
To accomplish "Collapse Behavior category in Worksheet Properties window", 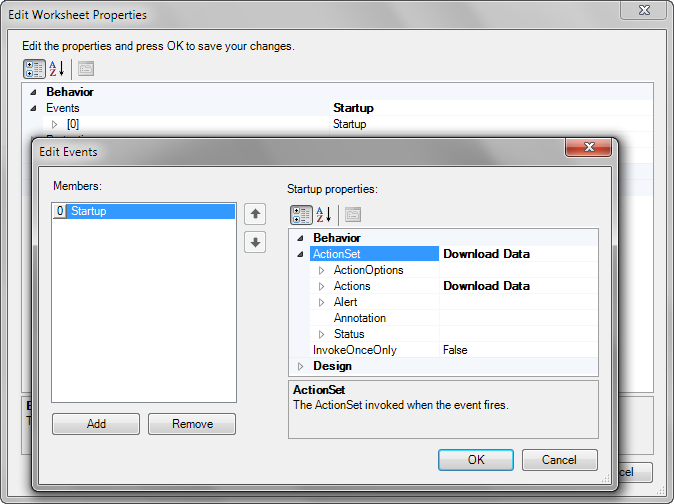I will point(33,92).
